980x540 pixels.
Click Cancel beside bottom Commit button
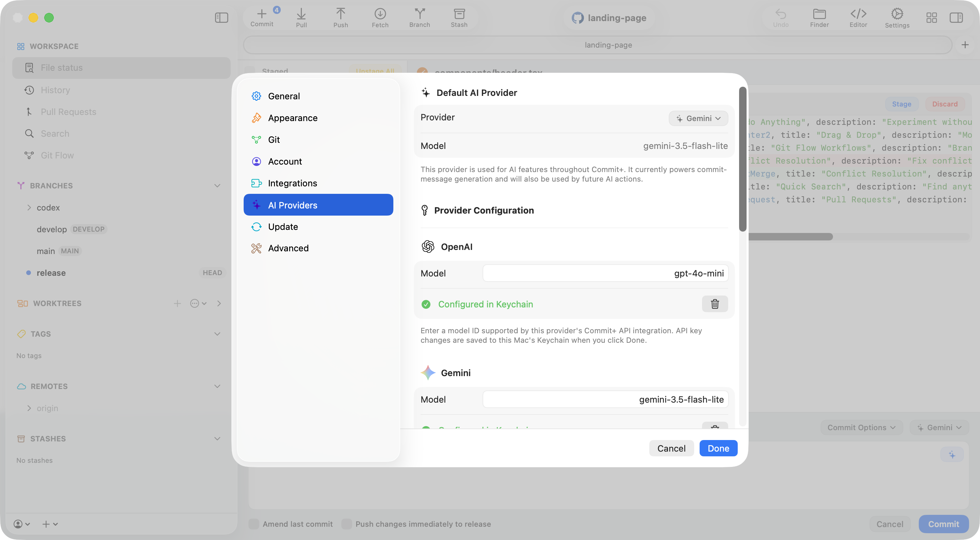[x=889, y=524]
